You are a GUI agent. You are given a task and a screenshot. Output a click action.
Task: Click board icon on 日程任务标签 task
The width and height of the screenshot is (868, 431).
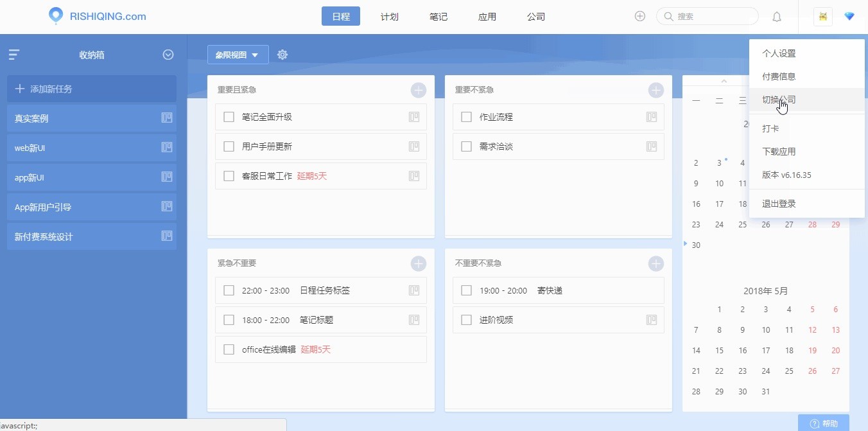414,290
